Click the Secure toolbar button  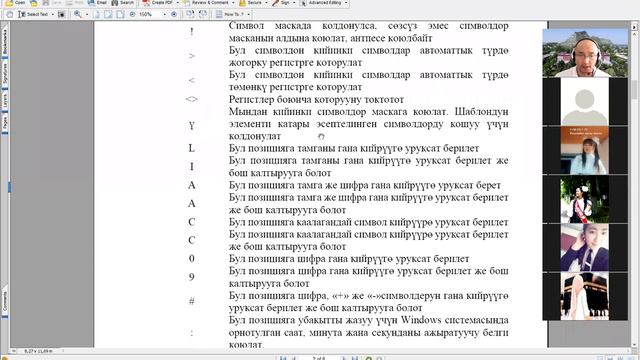[250, 2]
